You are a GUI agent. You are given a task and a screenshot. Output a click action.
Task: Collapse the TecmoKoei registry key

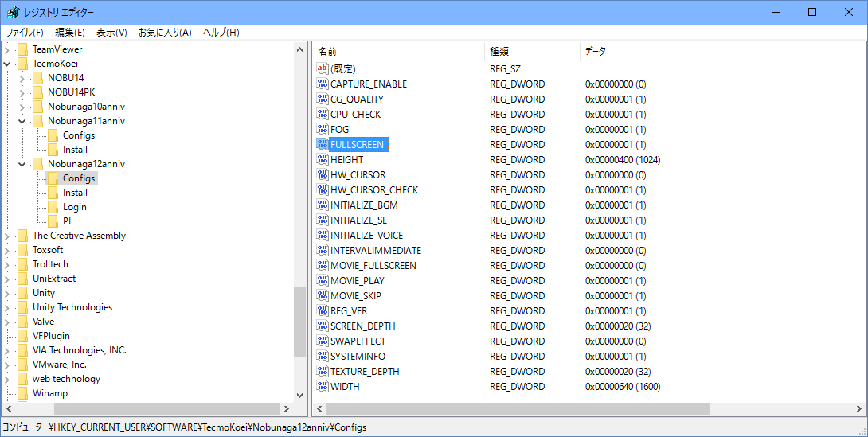point(7,64)
